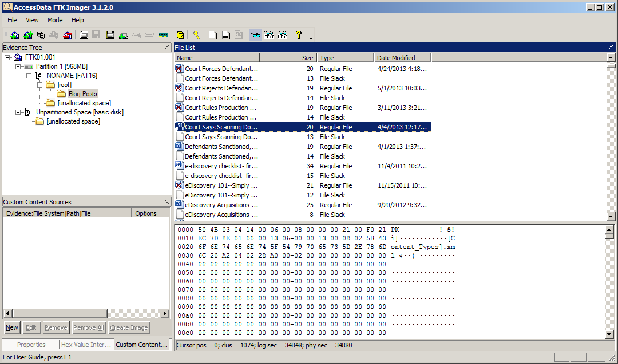
Task: Open the Help menu
Action: pyautogui.click(x=78, y=20)
